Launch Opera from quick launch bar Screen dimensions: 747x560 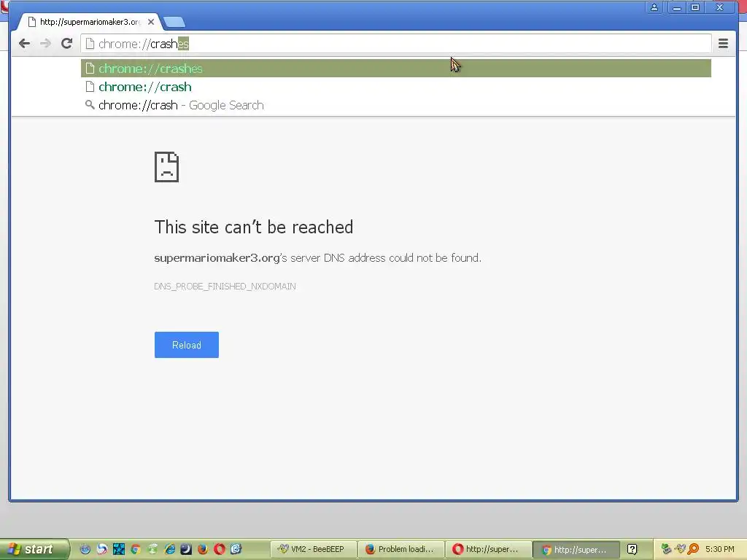[x=219, y=549]
